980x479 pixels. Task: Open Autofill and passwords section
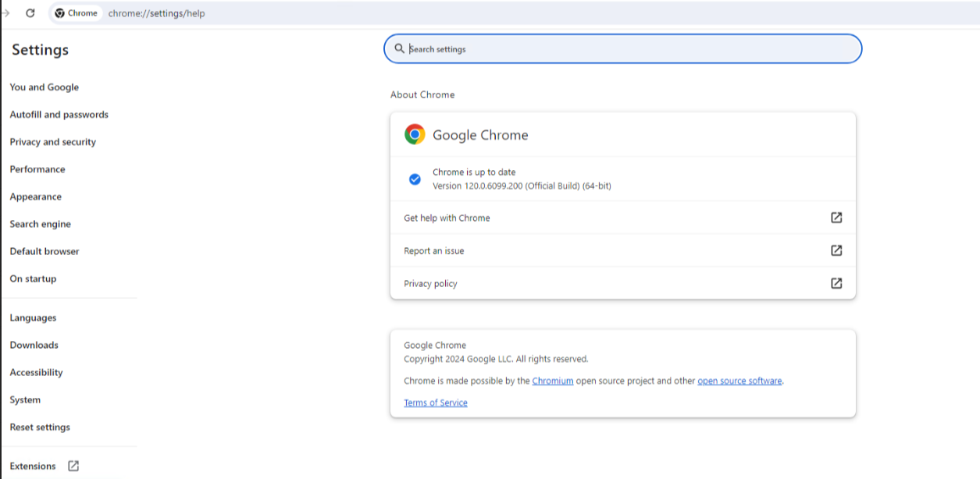click(59, 115)
